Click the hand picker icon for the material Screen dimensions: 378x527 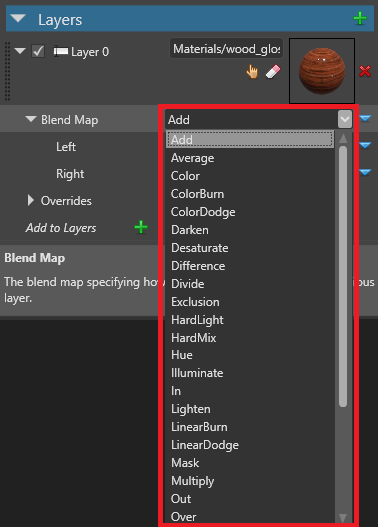click(x=252, y=72)
